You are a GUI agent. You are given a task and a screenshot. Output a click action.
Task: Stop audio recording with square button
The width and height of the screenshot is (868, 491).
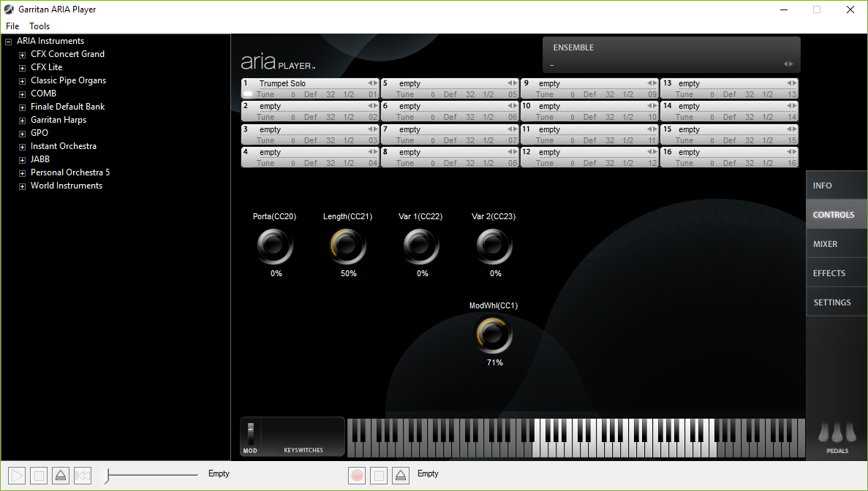[379, 476]
